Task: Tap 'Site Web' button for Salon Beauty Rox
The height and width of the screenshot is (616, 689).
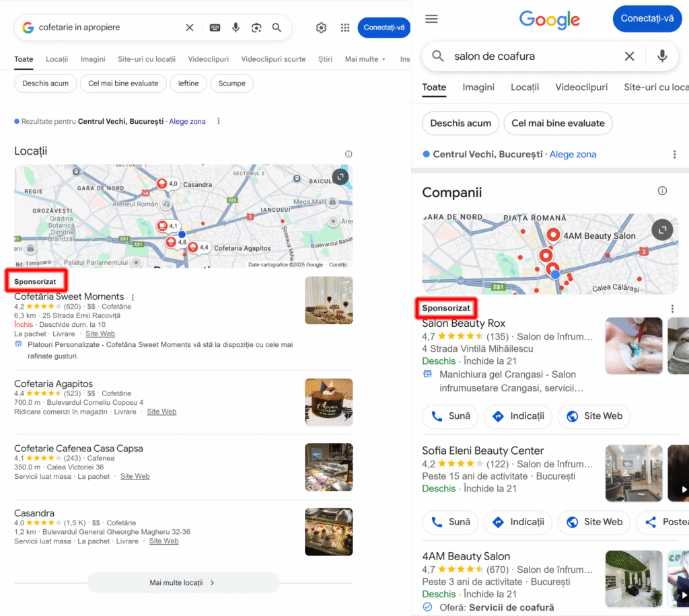Action: click(x=593, y=416)
